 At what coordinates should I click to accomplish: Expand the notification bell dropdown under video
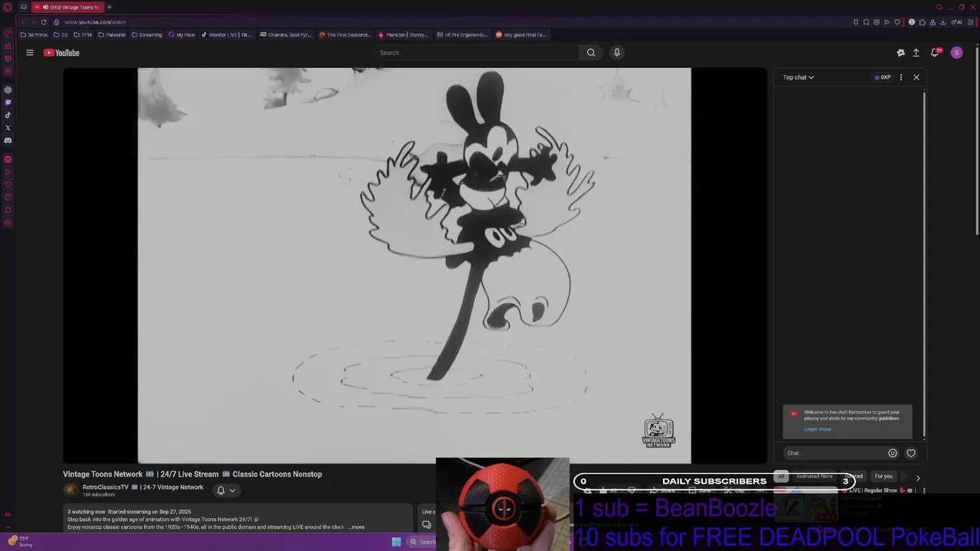[x=226, y=491]
